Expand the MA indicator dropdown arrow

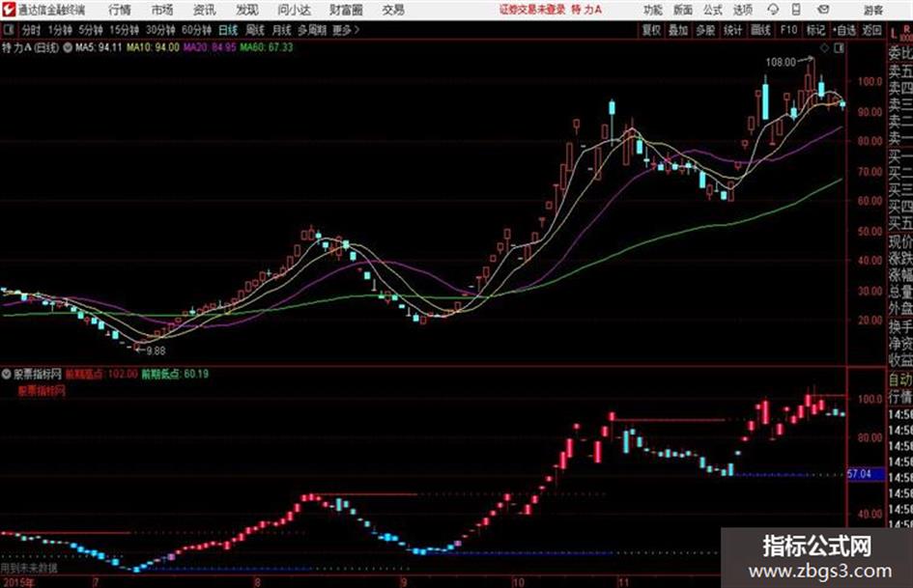tap(68, 47)
